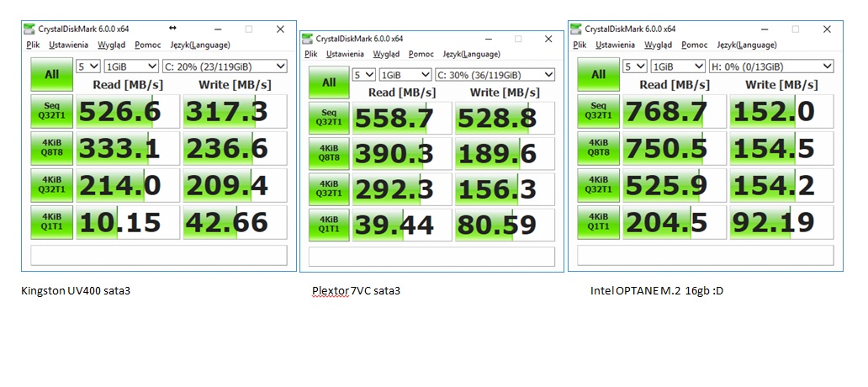Open drive dropdown showing C: 30% (36/119GiB)
This screenshot has height=387, width=868.
coord(495,75)
